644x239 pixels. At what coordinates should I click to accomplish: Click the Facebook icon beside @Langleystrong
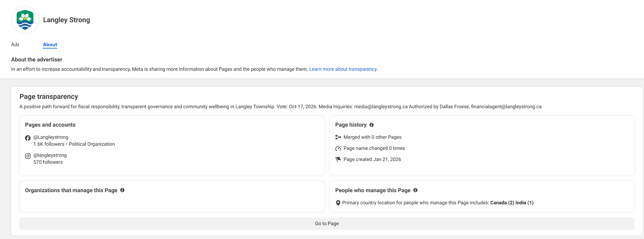[28, 138]
